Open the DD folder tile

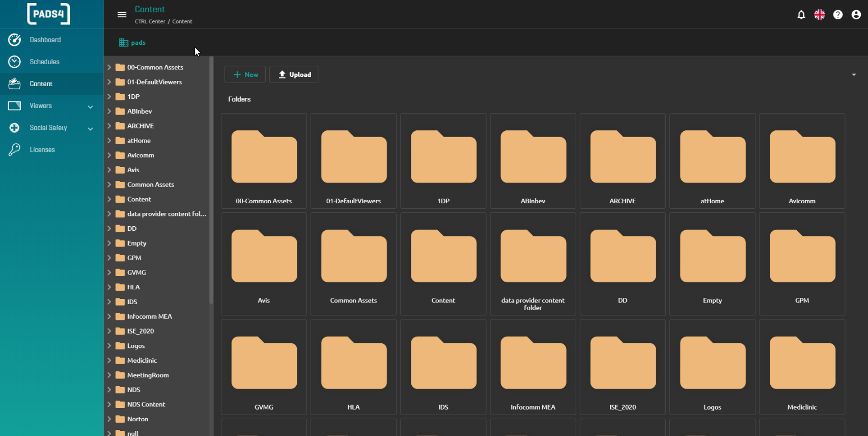623,264
